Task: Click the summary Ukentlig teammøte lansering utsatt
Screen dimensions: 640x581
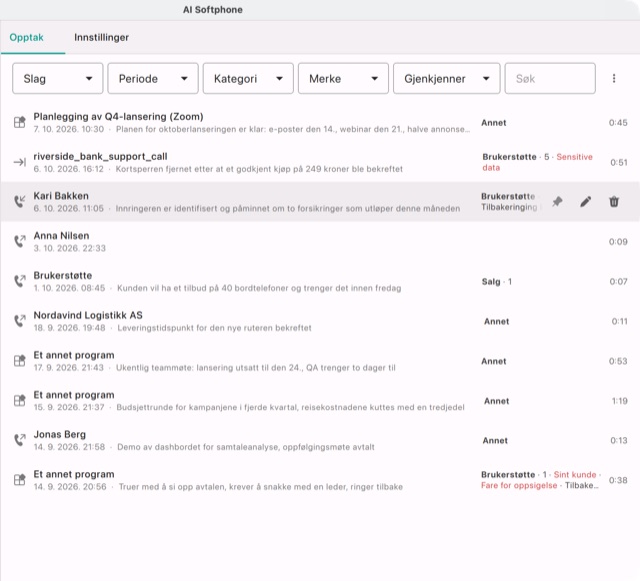Action: pyautogui.click(x=256, y=368)
